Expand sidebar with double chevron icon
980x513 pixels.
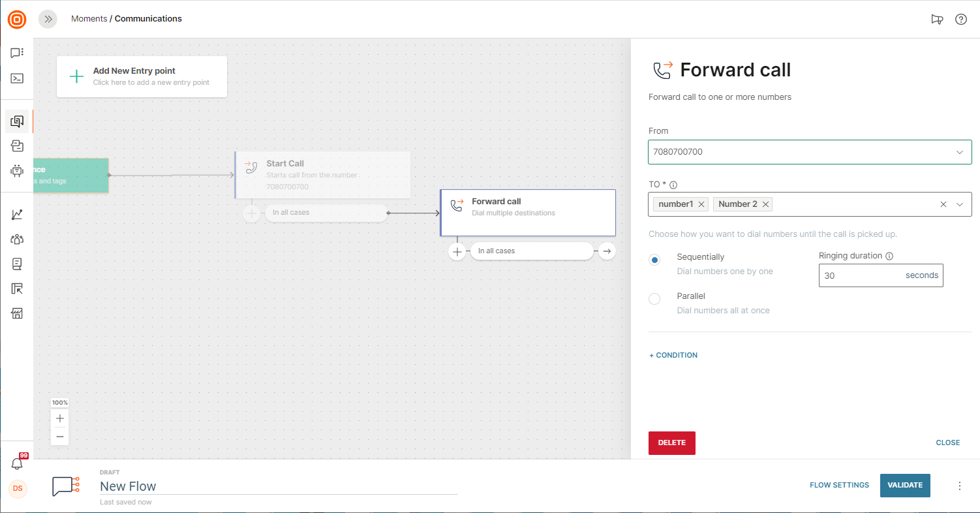[x=48, y=19]
